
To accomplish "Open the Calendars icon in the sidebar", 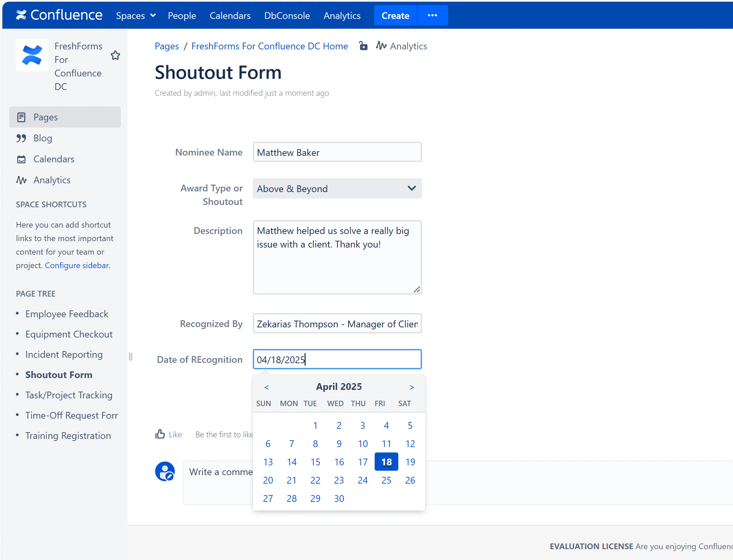I will pyautogui.click(x=21, y=159).
